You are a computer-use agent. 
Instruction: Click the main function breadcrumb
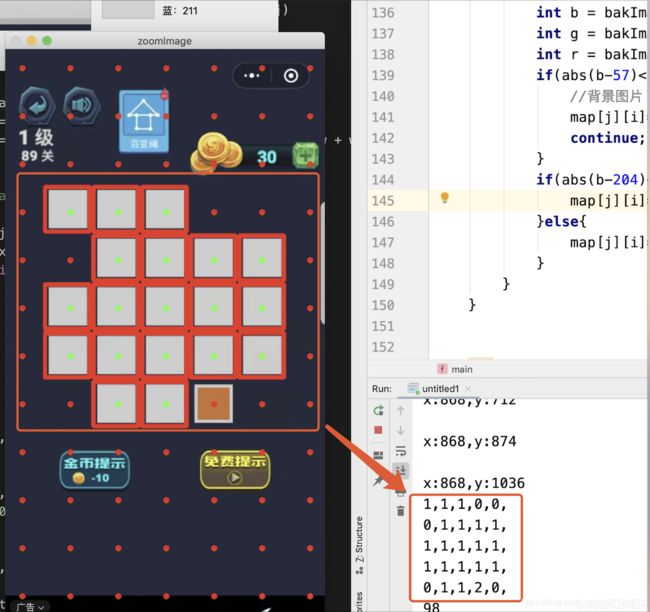coord(455,369)
